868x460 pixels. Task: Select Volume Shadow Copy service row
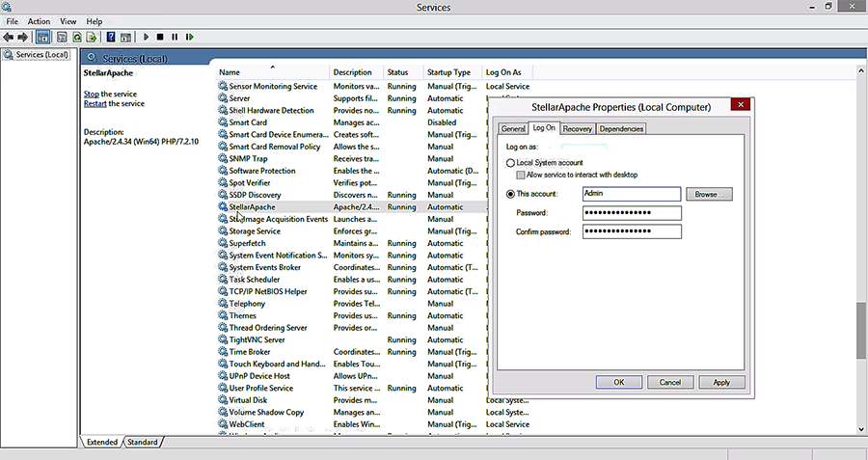pyautogui.click(x=374, y=412)
